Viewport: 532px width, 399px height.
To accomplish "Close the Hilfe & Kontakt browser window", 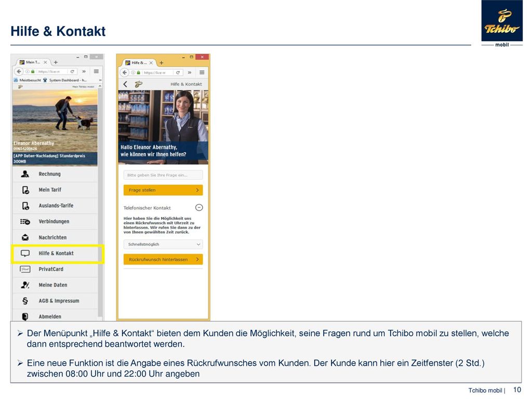I will click(x=202, y=57).
